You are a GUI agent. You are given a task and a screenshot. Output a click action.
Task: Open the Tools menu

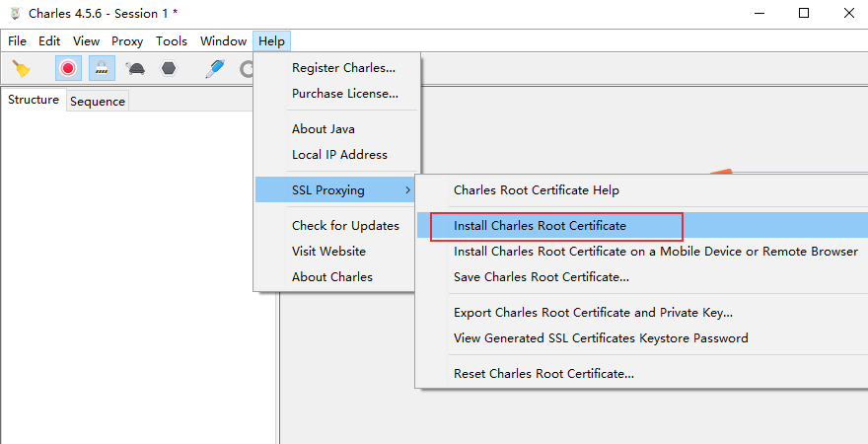(172, 41)
